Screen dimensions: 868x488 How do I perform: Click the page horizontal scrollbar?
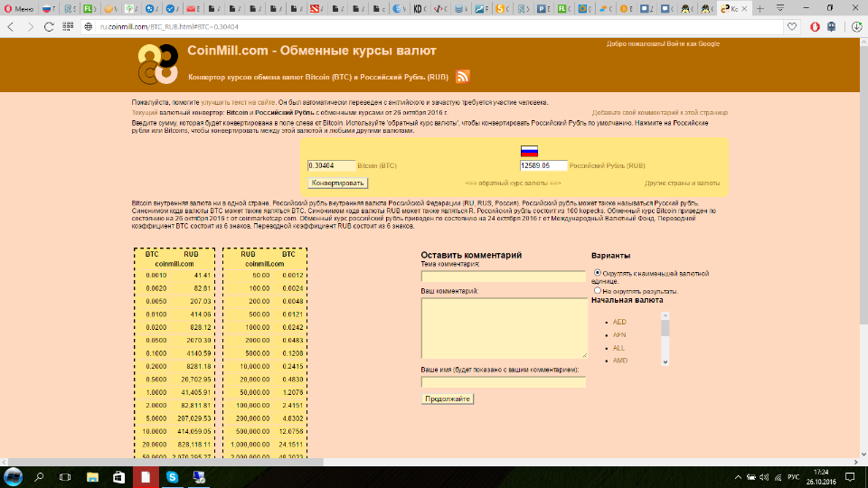[165, 462]
